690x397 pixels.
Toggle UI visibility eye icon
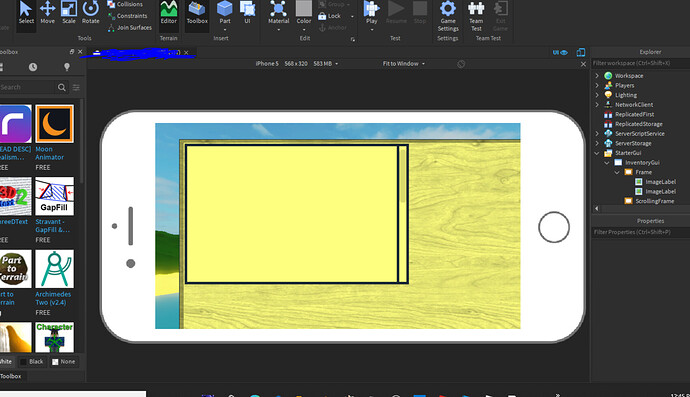tap(560, 52)
